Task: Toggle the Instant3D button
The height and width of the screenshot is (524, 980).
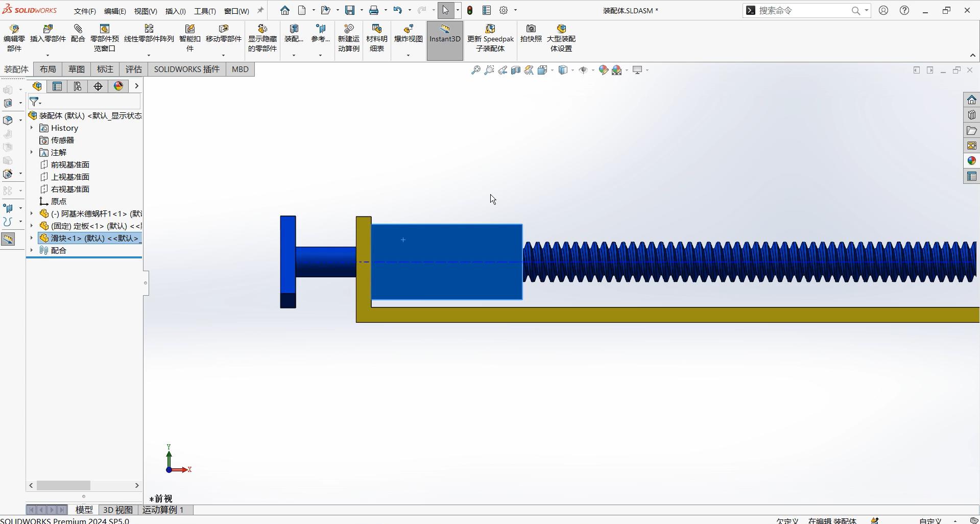Action: (x=445, y=41)
